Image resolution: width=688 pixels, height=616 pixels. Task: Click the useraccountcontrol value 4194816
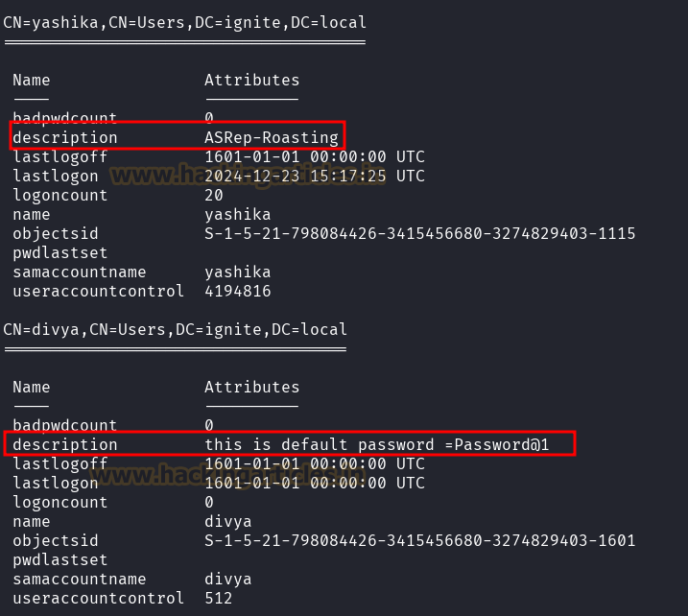click(x=238, y=292)
